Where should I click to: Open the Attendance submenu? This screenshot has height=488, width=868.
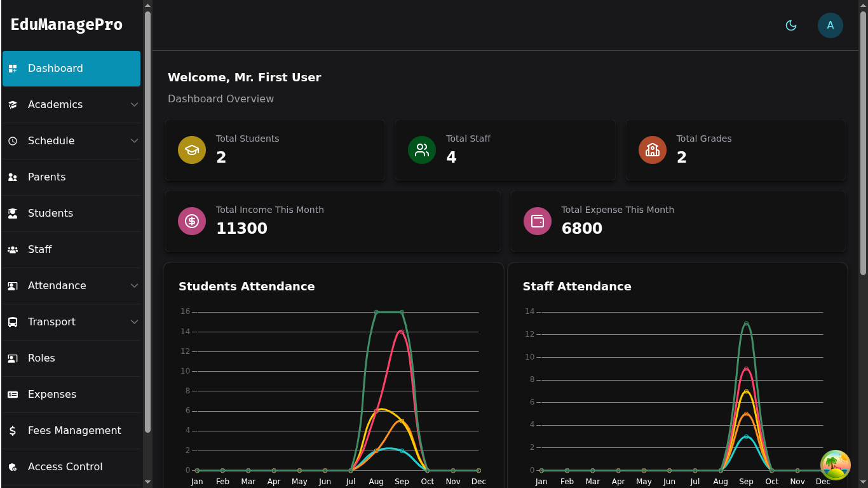(134, 285)
